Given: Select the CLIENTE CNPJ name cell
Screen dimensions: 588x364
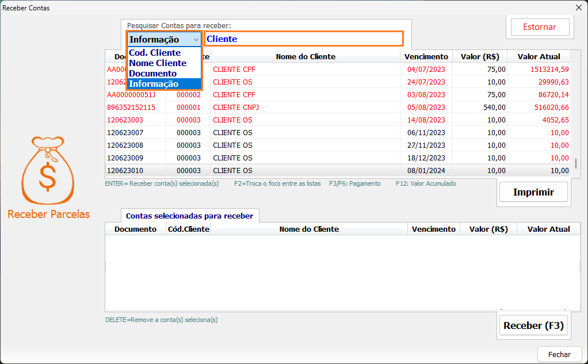Looking at the screenshot, I should click(x=236, y=108).
